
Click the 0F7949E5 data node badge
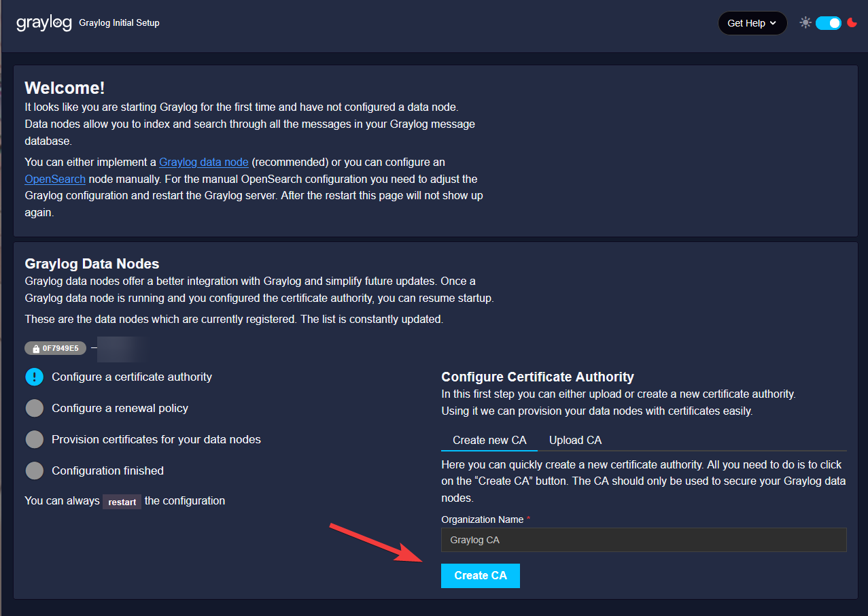tap(55, 349)
